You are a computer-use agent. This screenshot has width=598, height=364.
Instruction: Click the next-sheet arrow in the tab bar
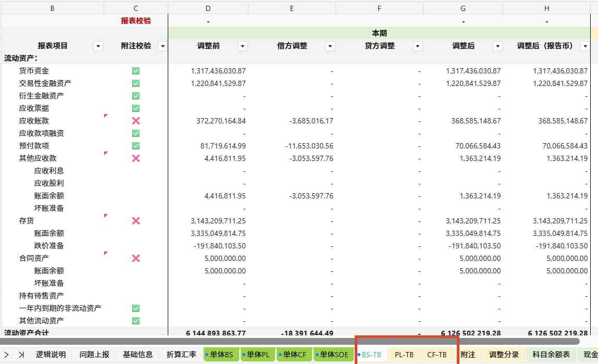tap(6, 355)
